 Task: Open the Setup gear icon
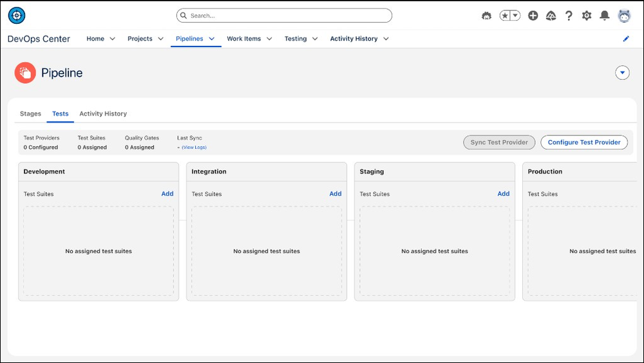pyautogui.click(x=587, y=15)
